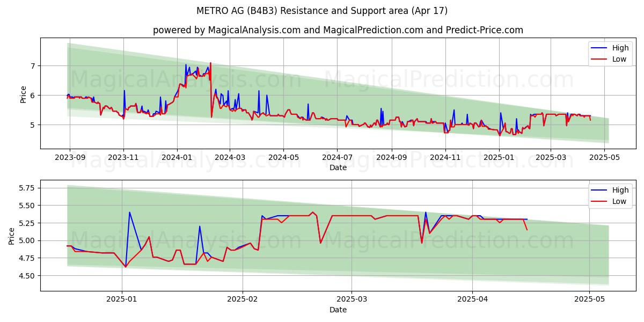Screen dimensions: 644x322
Task: Click the price tick '5' on top chart
Action: click(x=32, y=125)
